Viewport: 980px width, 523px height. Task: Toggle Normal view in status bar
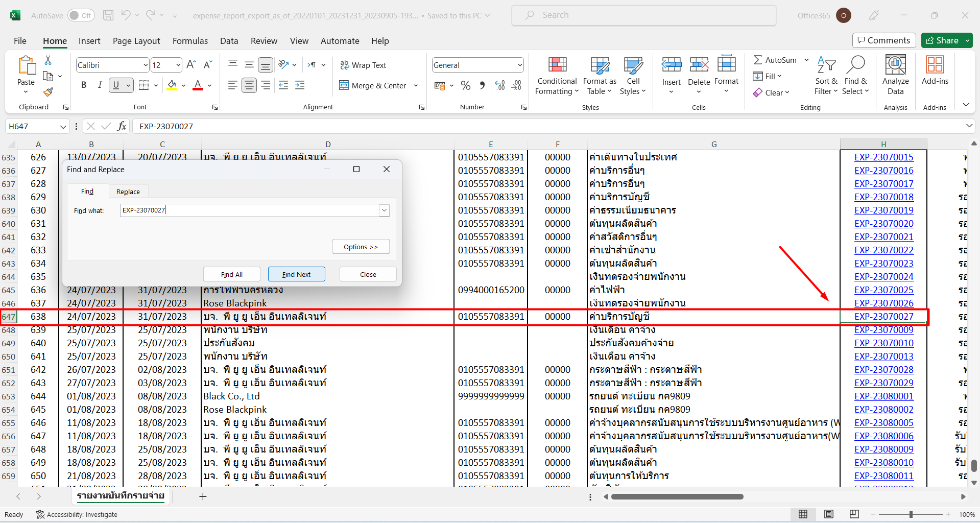pos(803,514)
